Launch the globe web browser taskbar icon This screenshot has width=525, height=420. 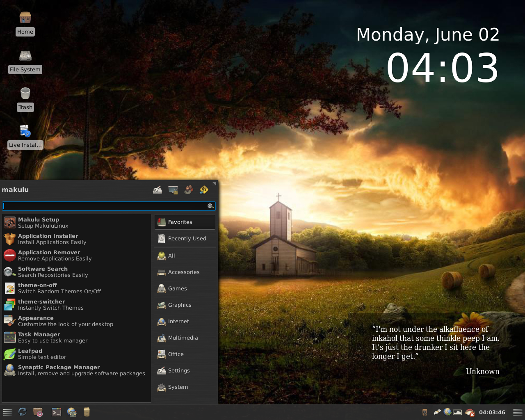72,412
